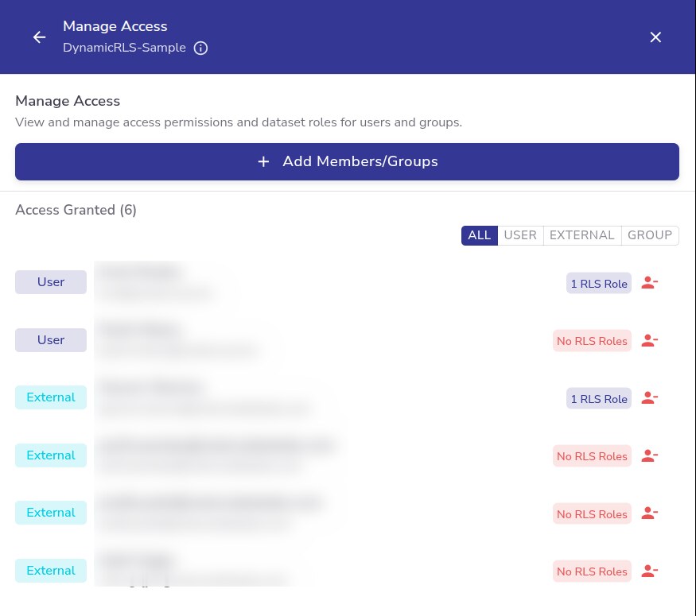The image size is (696, 616).
Task: Click the 'Manage Access' section heading below header
Action: tap(68, 101)
